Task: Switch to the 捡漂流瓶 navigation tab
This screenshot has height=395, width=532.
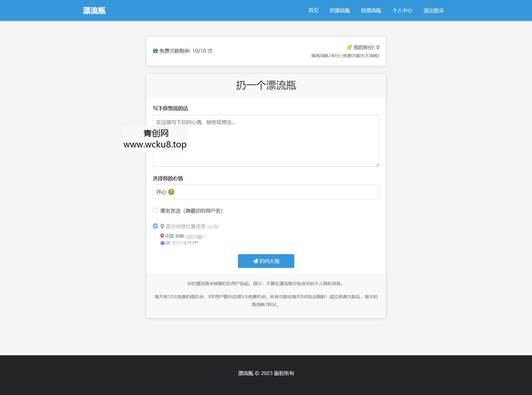Action: click(371, 10)
